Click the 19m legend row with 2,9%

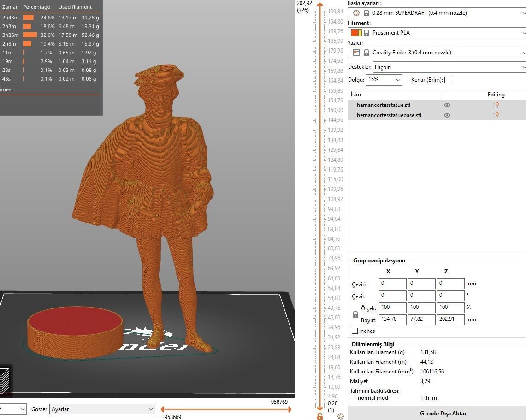pos(50,61)
